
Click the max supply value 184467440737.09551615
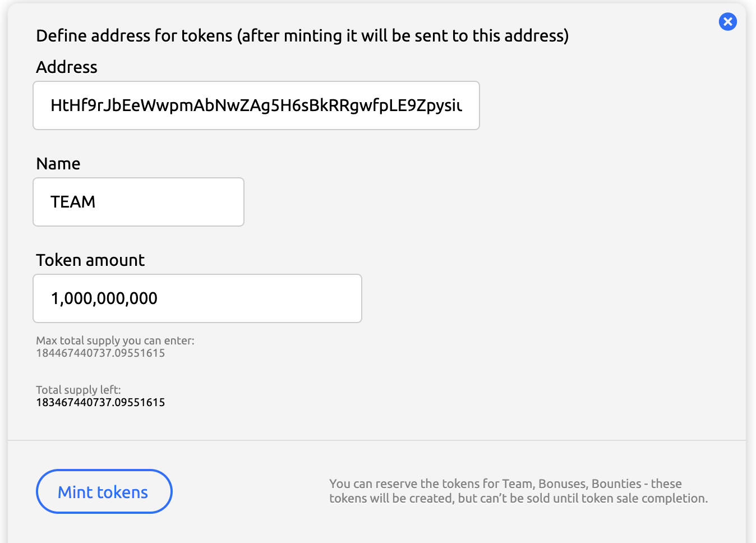click(100, 353)
